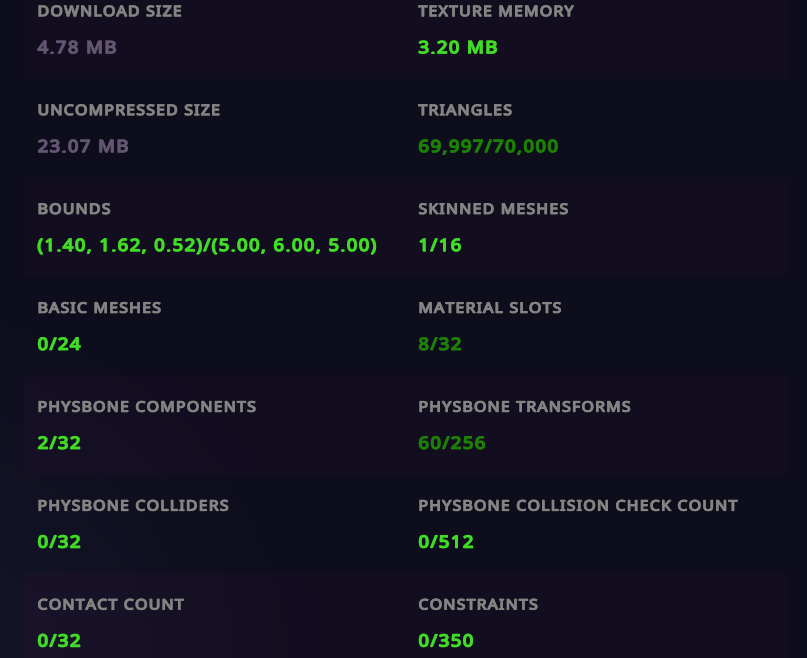Select the SKINNED MESHES label

pos(493,209)
